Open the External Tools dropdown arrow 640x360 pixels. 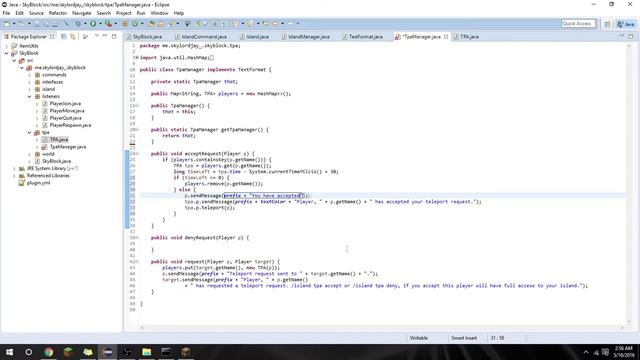[116, 24]
